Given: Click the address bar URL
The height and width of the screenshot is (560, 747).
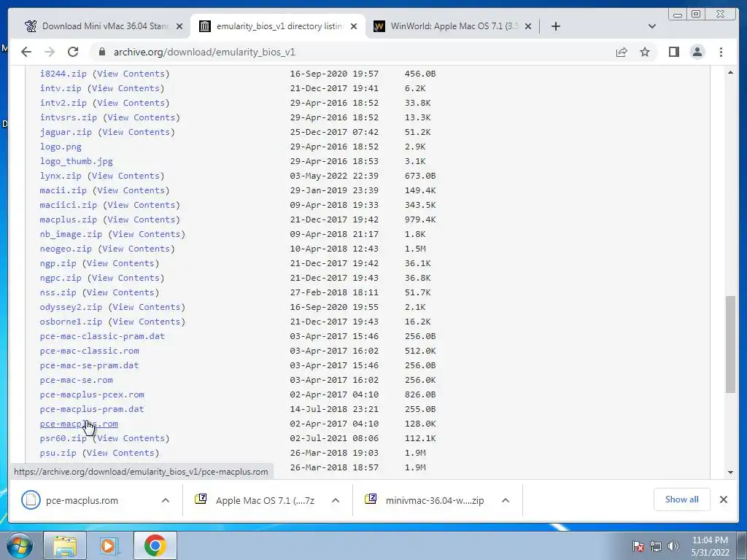Looking at the screenshot, I should pyautogui.click(x=204, y=52).
